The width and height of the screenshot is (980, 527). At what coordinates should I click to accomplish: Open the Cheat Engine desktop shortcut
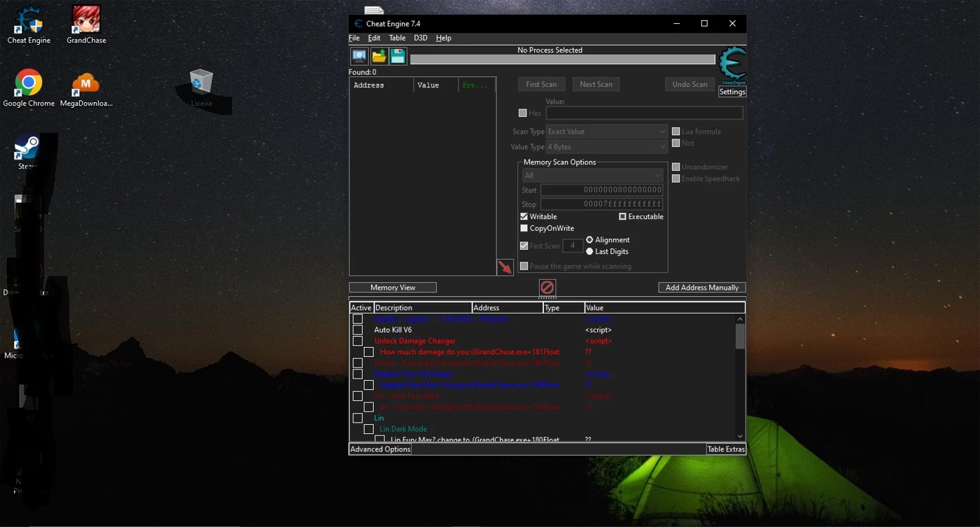[29, 25]
